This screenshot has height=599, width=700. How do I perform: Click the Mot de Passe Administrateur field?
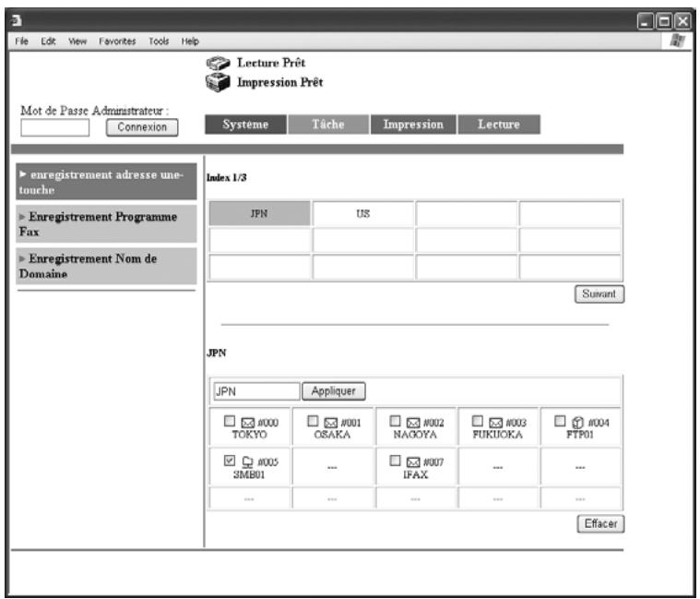click(55, 127)
